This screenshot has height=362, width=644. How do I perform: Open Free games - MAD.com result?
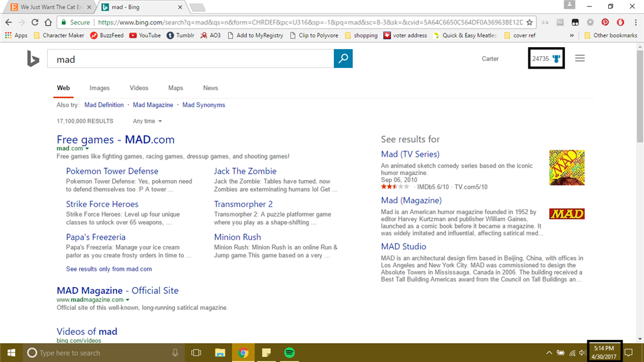(116, 140)
